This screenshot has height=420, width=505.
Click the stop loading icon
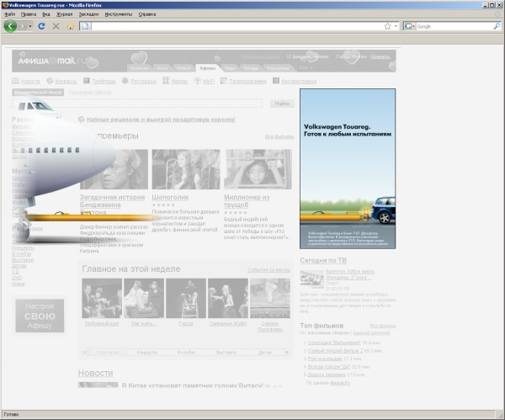(x=56, y=26)
